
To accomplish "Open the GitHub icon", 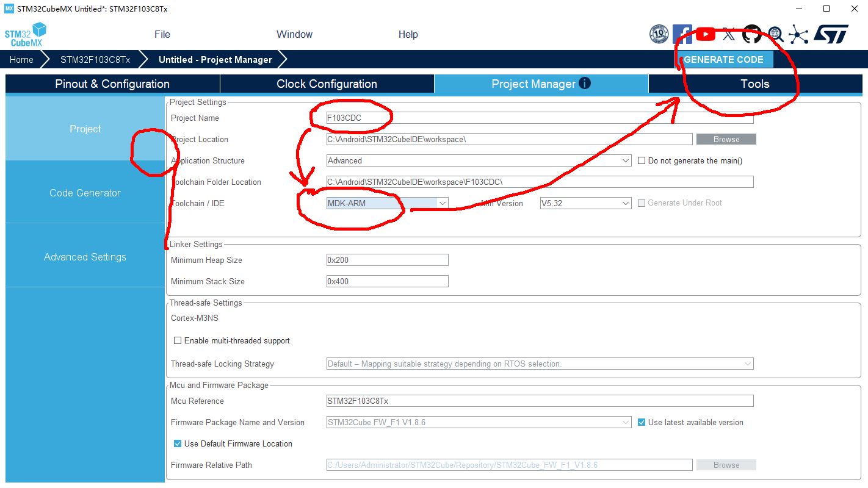I will point(752,34).
